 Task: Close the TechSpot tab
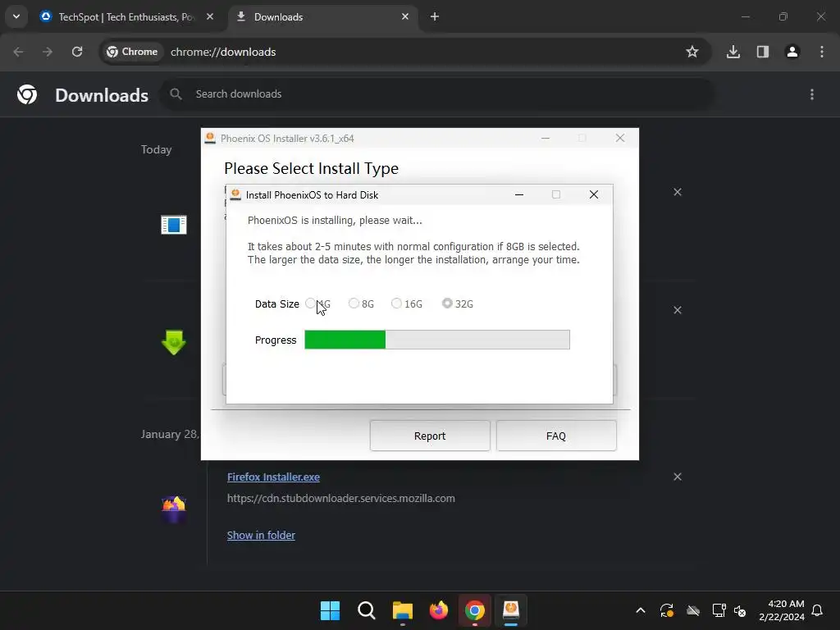point(210,16)
